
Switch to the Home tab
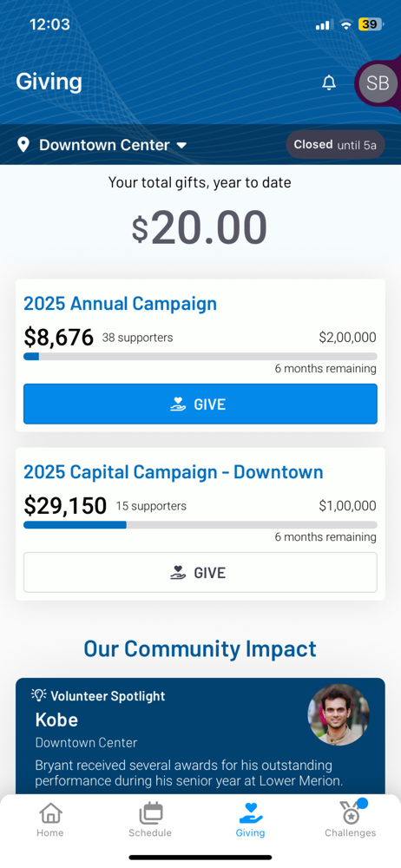(50, 819)
